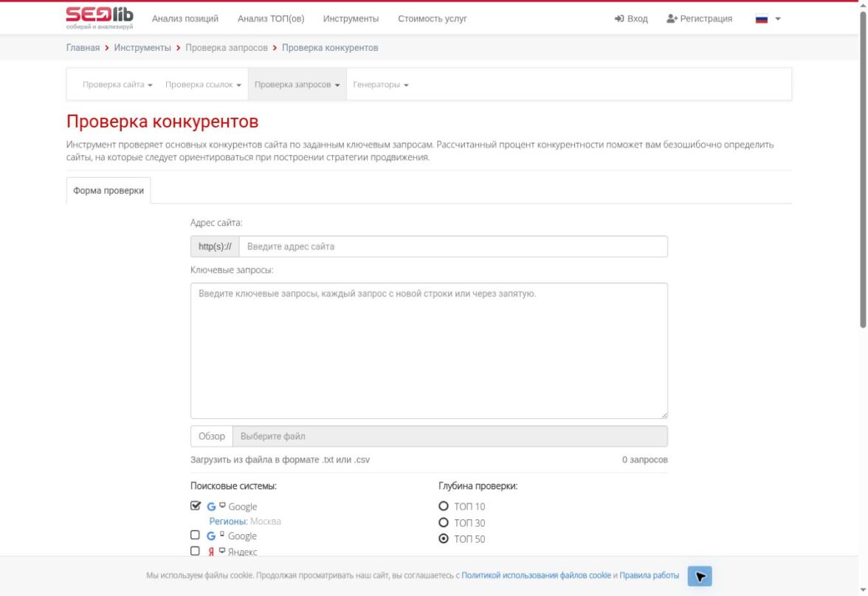Screen dimensions: 868x596
Task: Click the Обзор file browse button
Action: tap(211, 436)
